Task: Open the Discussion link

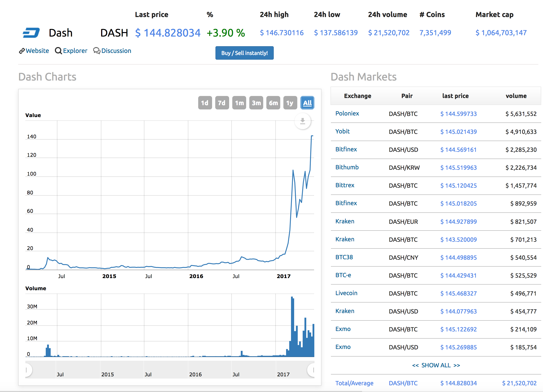Action: 116,51
